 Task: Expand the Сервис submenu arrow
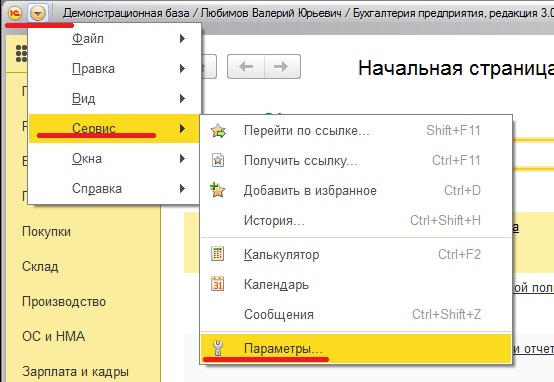pyautogui.click(x=182, y=128)
